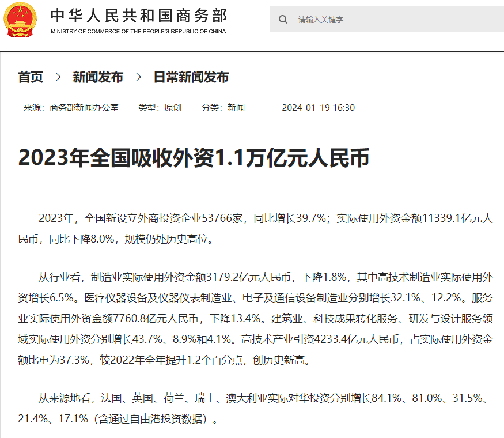Click the chevron arrow after 新闻发布
504x438 pixels.
[138, 77]
